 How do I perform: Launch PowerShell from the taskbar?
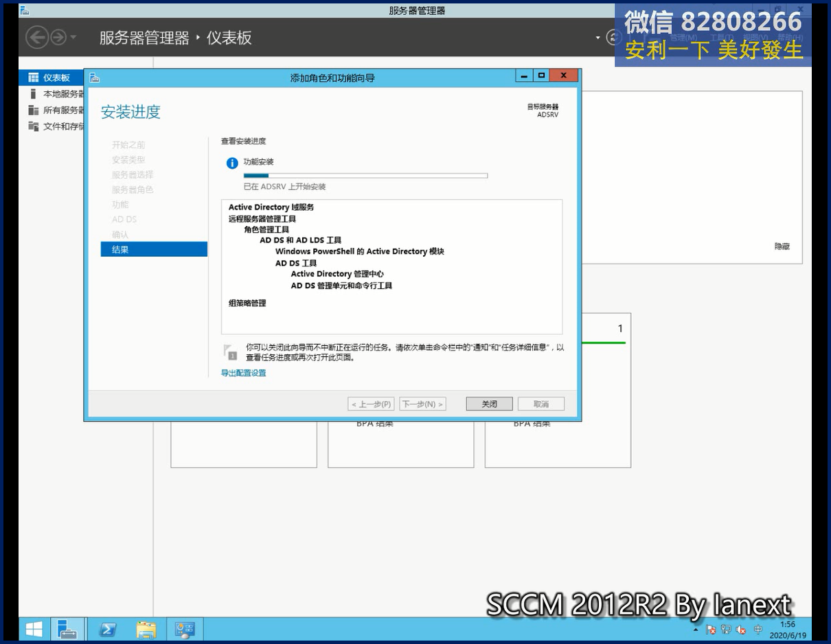(107, 629)
